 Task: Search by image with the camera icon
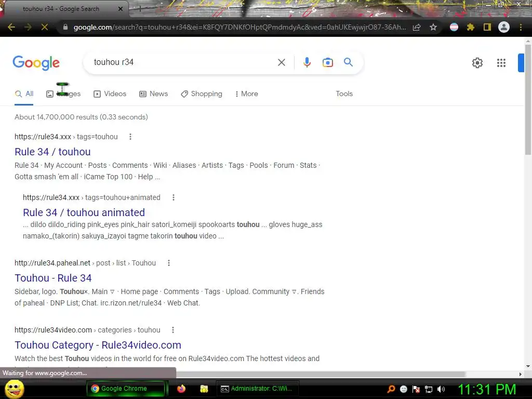tap(328, 62)
